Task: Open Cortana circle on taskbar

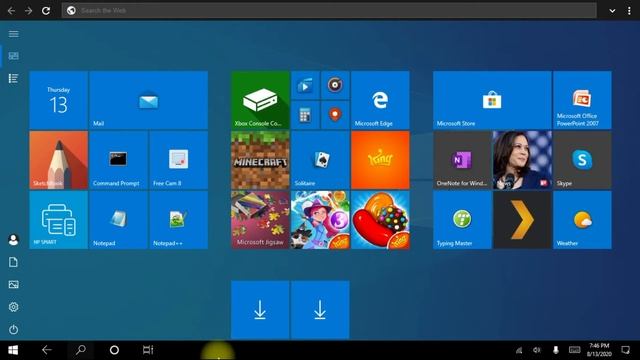Action: [114, 350]
